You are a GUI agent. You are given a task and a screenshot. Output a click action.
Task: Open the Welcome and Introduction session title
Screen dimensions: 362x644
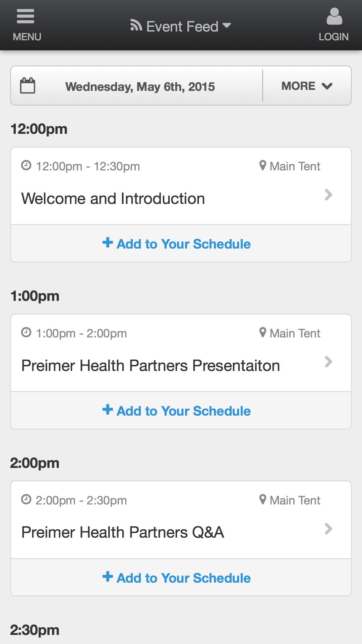tap(113, 199)
